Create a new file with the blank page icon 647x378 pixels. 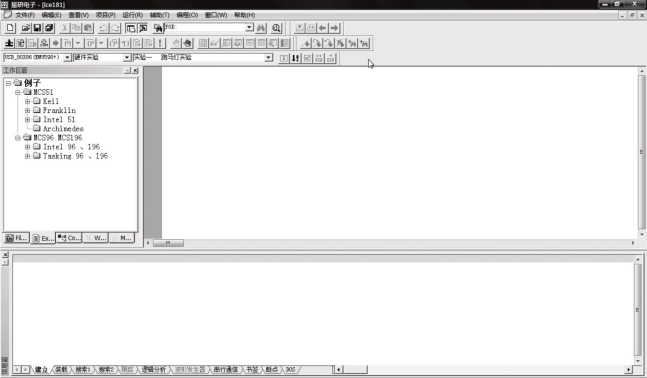coord(10,28)
